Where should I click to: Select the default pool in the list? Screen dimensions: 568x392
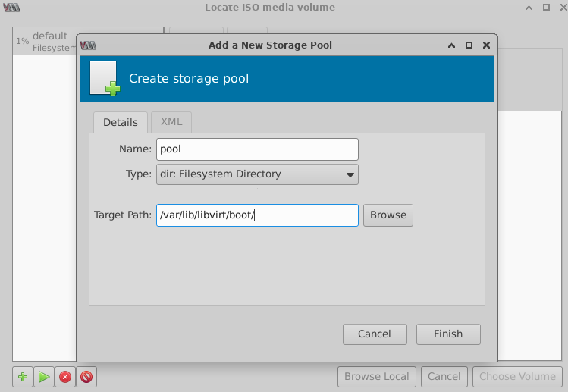(x=46, y=41)
